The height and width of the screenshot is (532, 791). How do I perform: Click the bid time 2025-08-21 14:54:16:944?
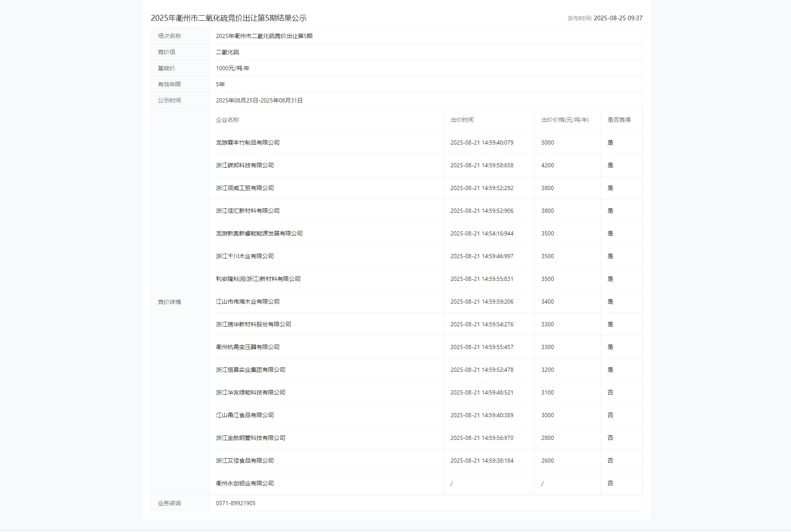481,233
